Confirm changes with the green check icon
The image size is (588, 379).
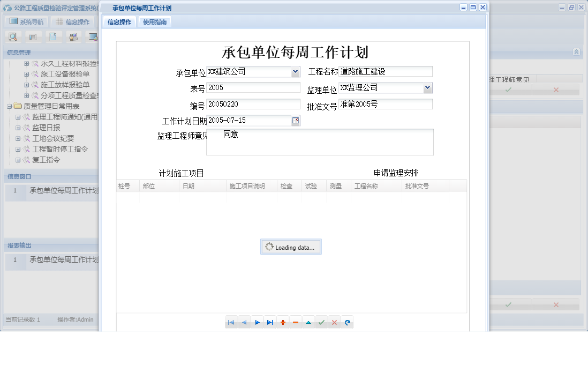pyautogui.click(x=321, y=322)
